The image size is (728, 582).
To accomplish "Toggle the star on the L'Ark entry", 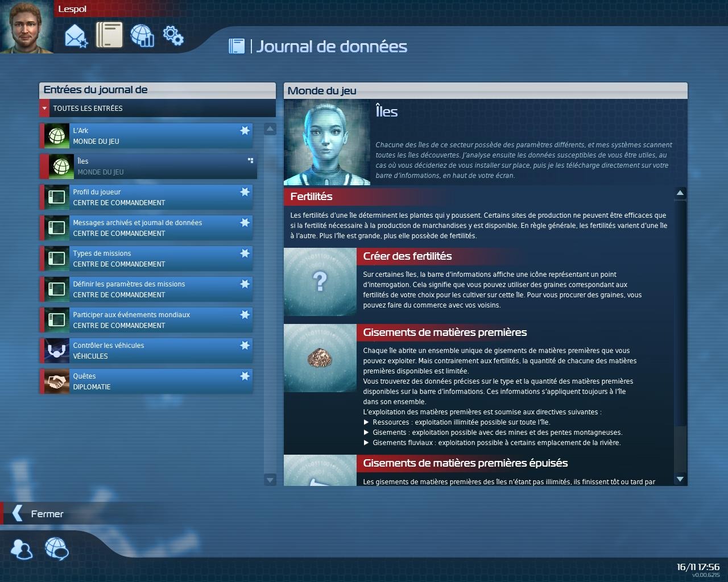I will [x=245, y=131].
